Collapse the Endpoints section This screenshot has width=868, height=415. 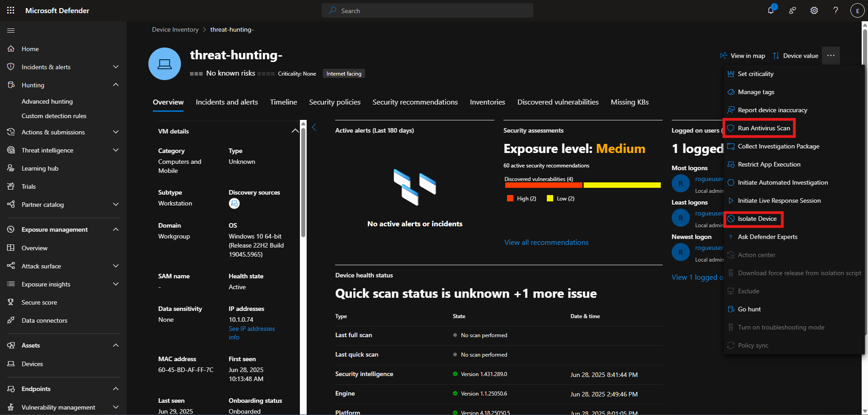tap(116, 389)
